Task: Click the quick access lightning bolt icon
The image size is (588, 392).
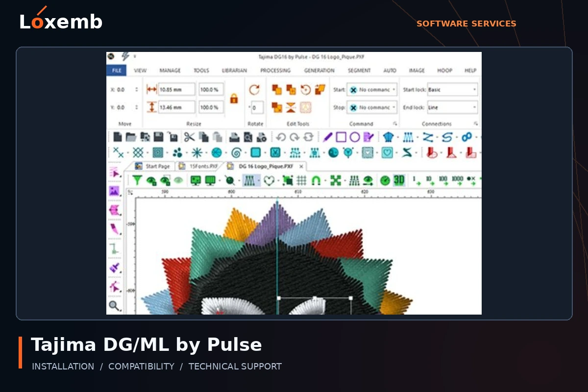Action: pos(125,57)
